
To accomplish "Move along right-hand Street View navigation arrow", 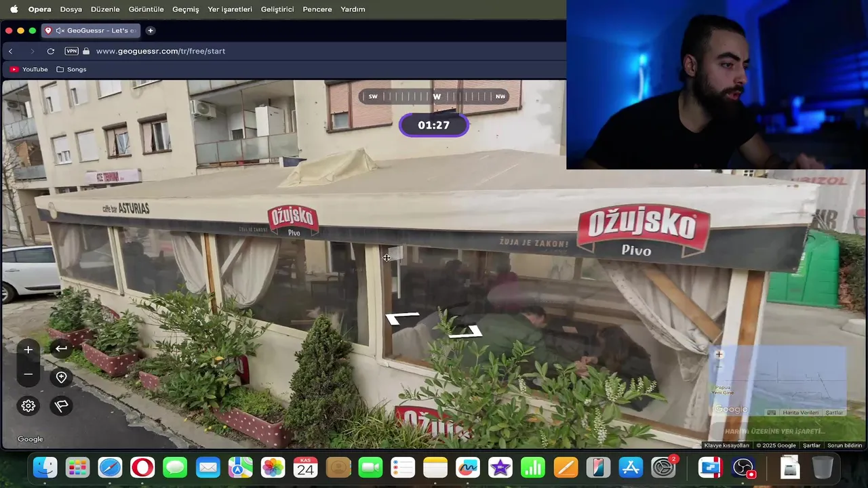I will [x=465, y=331].
